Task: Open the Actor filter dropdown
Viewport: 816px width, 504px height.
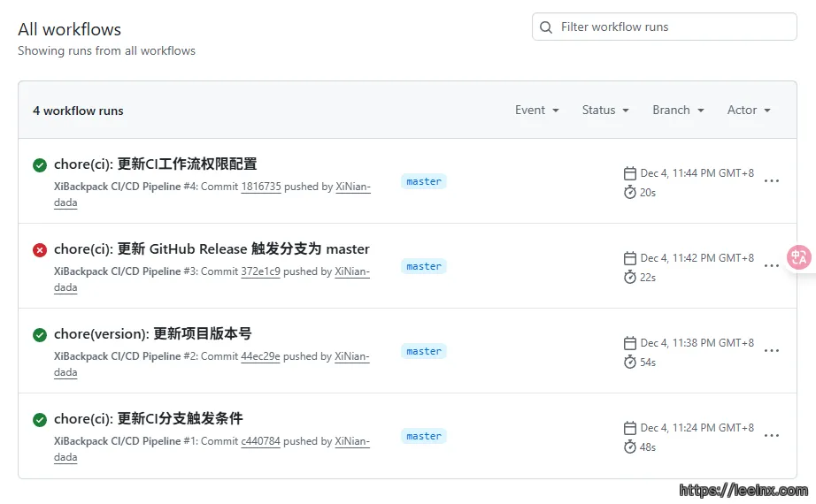Action: click(749, 111)
